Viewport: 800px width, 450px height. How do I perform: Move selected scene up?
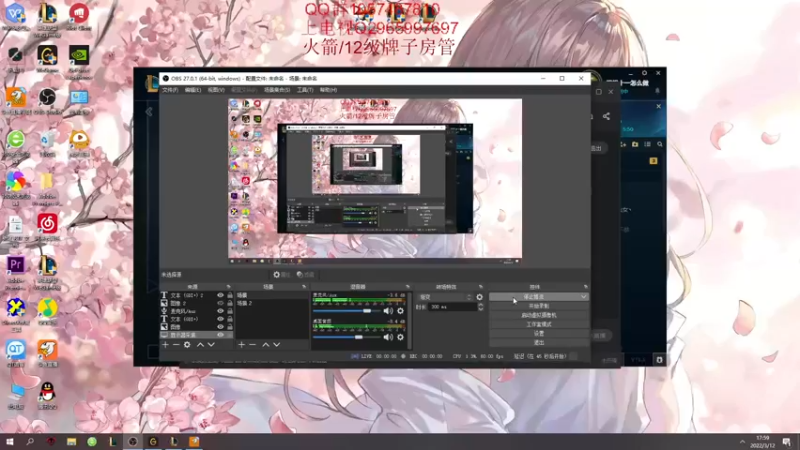pyautogui.click(x=265, y=345)
